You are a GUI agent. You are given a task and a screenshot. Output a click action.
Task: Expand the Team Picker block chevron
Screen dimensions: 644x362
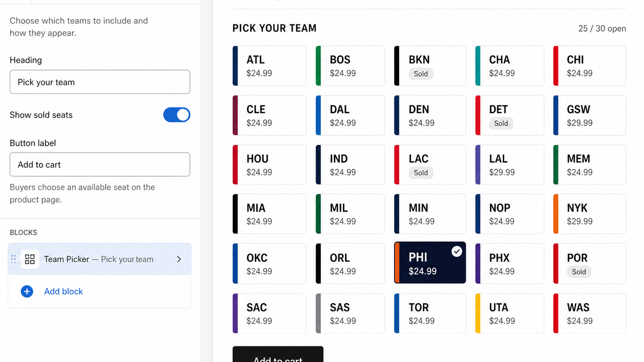tap(179, 259)
